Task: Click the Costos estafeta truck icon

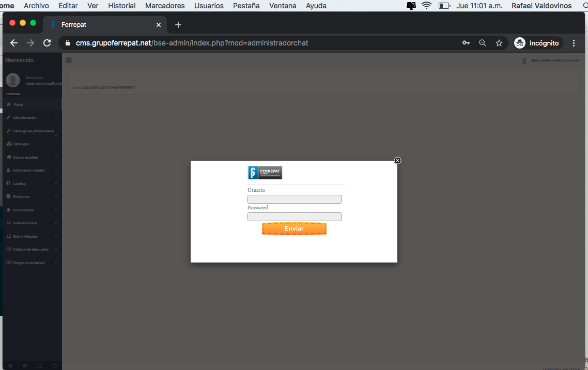Action: click(9, 157)
